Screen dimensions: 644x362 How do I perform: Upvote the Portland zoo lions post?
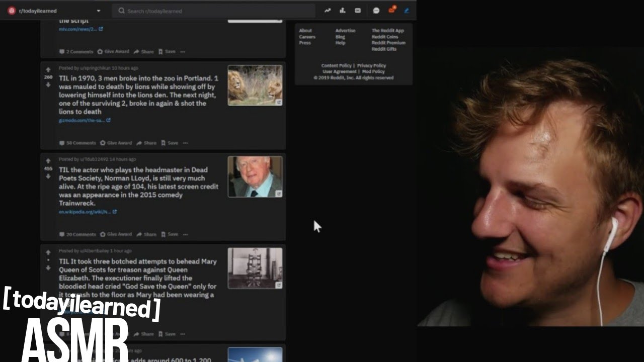click(x=48, y=70)
